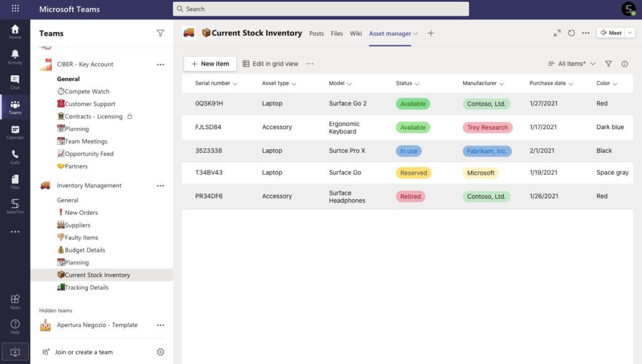The image size is (642, 364).
Task: Open the New Orders channel
Action: click(x=77, y=212)
